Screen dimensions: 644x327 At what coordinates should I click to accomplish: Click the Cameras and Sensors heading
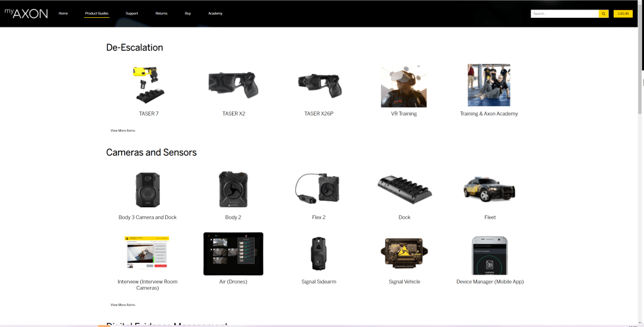click(151, 152)
